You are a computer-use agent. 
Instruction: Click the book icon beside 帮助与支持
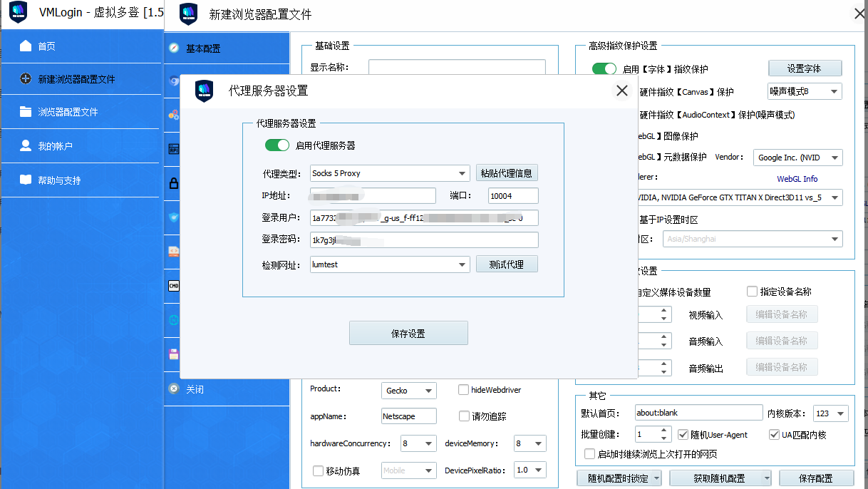pyautogui.click(x=26, y=180)
